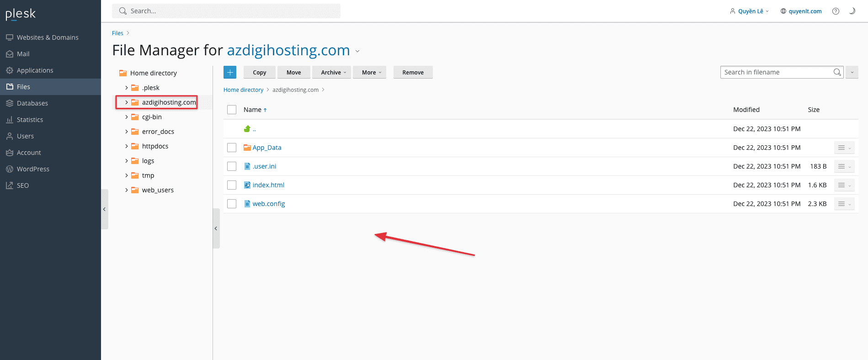Image resolution: width=868 pixels, height=360 pixels.
Task: Click the blue plus add-new button
Action: click(230, 72)
